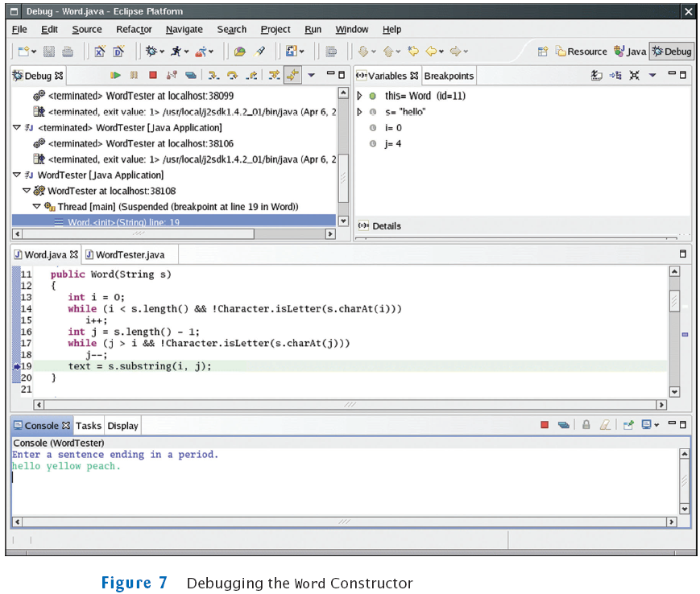The width and height of the screenshot is (700, 594).
Task: Click the Suspend (pause) icon in Debug view
Action: click(x=134, y=76)
